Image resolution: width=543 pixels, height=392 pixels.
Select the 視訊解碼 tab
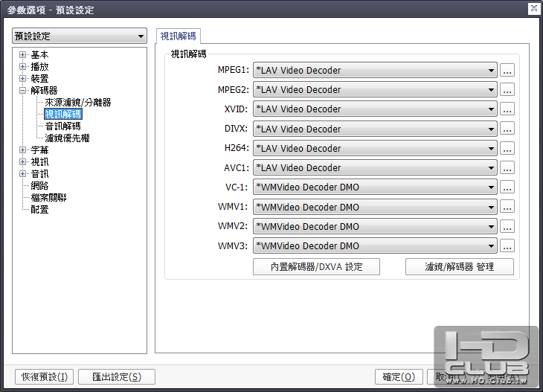pos(179,36)
